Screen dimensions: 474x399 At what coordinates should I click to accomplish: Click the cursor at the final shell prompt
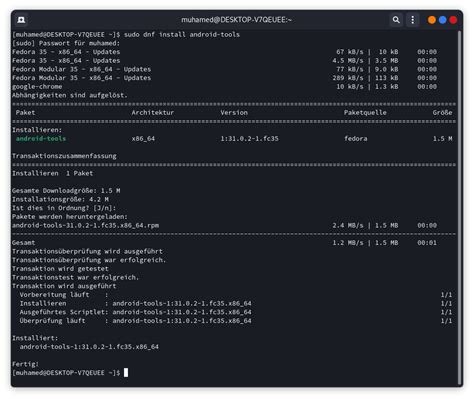coord(126,373)
